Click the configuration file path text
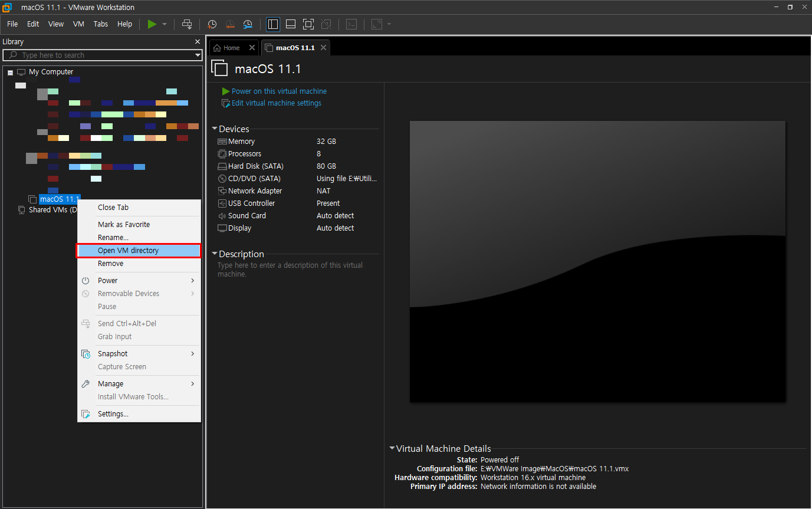Image resolution: width=812 pixels, height=509 pixels. 555,469
